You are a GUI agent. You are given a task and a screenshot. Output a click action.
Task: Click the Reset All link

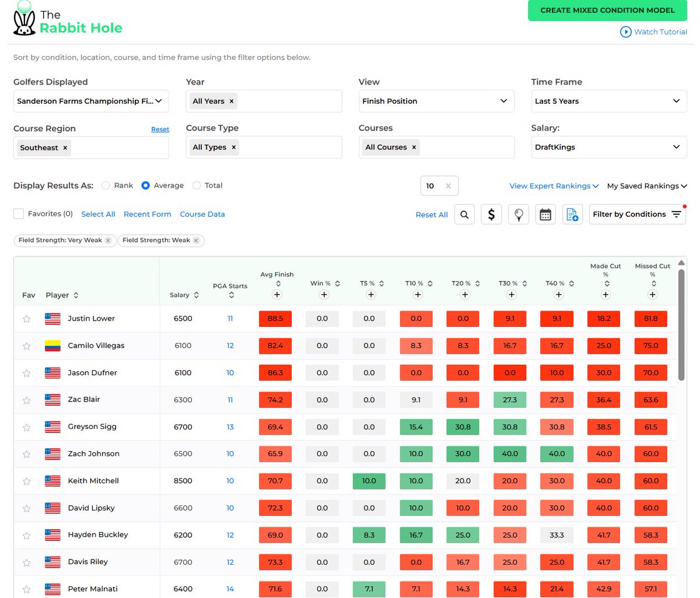tap(432, 215)
